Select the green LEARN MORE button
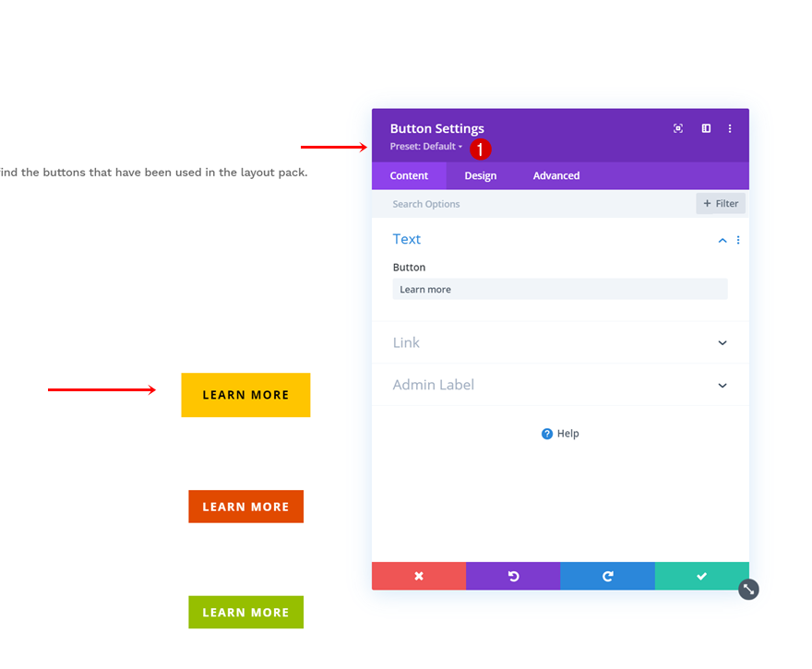812x669 pixels. click(x=245, y=612)
